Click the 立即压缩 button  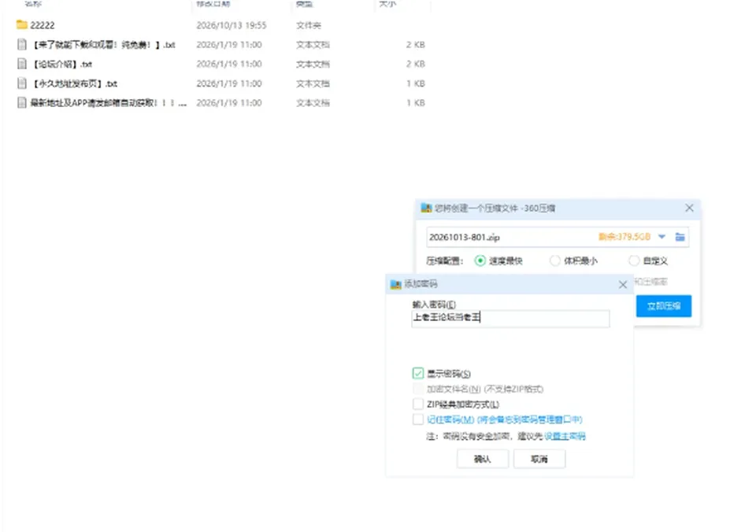[x=663, y=306]
